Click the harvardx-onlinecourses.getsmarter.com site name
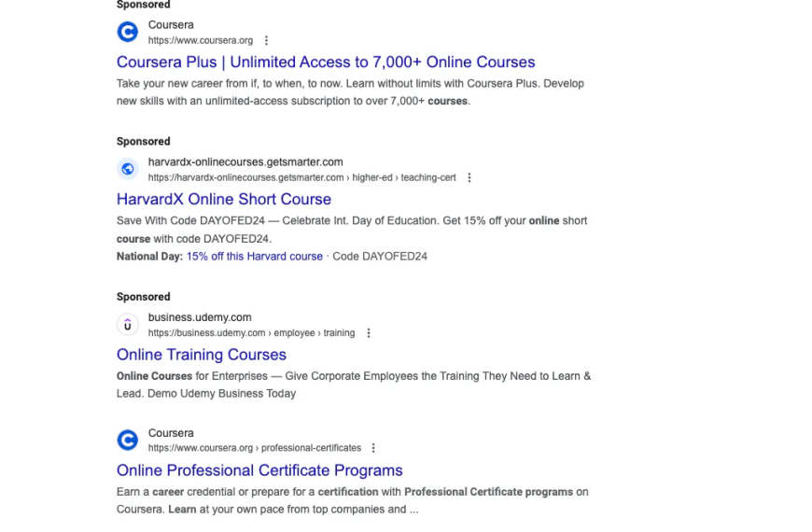 245,162
